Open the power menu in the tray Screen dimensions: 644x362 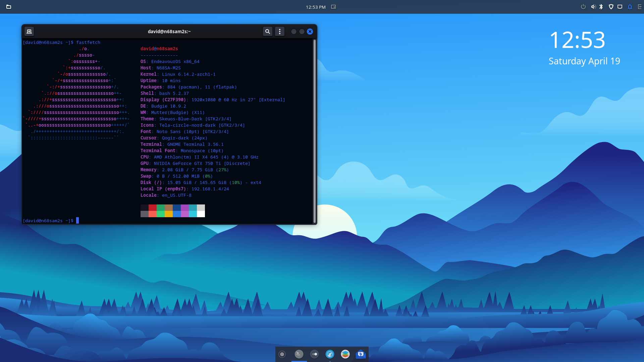tap(583, 7)
